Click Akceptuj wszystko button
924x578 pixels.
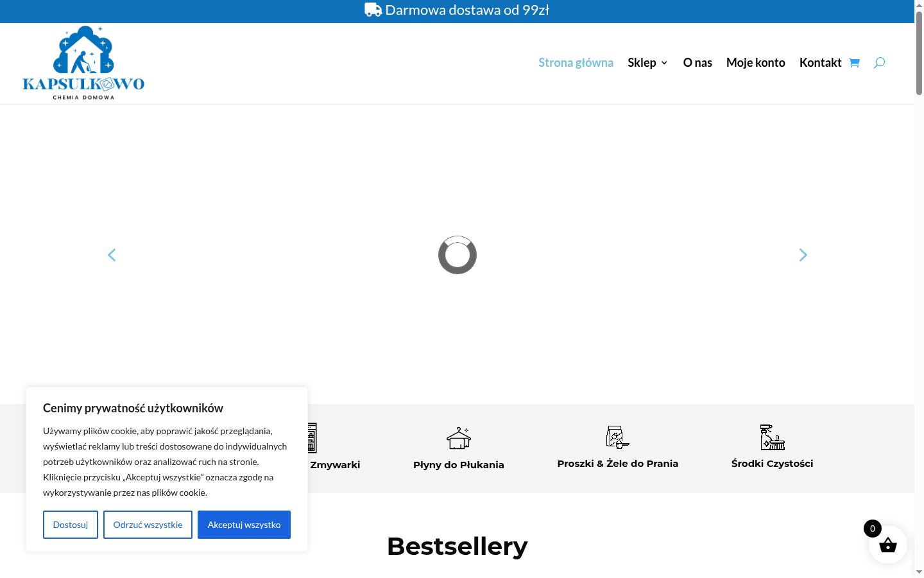[244, 525]
